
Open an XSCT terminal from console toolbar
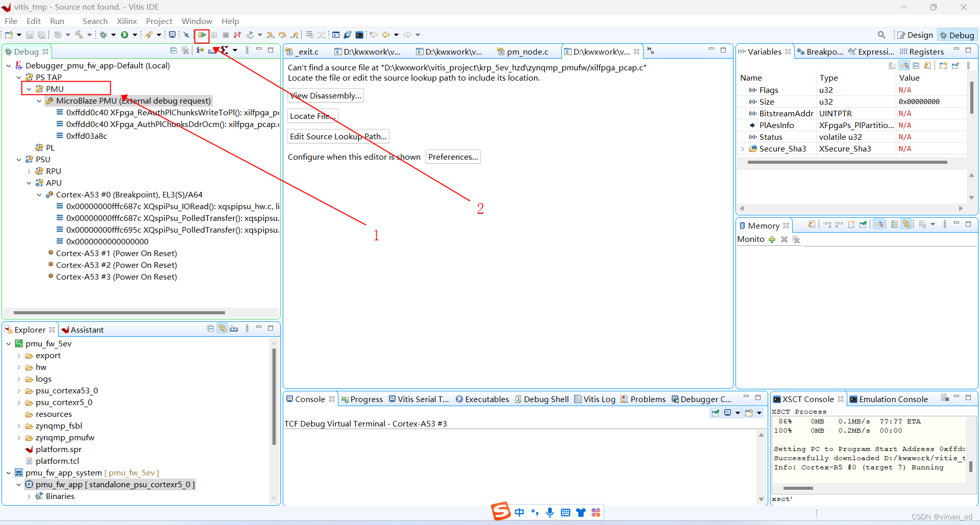[x=748, y=413]
